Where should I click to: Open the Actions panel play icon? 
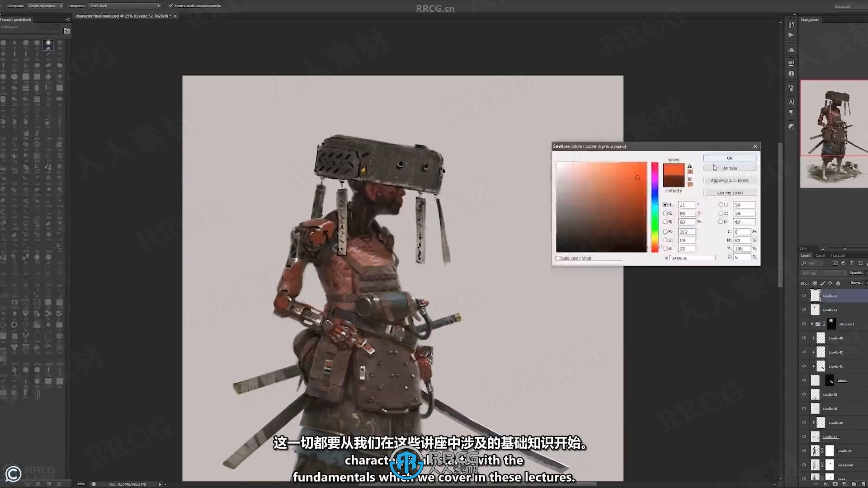pos(791,35)
